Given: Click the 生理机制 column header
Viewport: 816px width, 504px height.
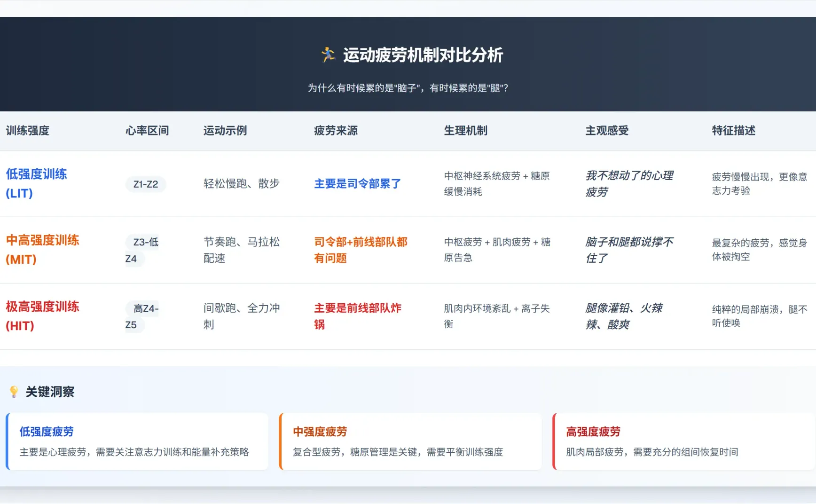Looking at the screenshot, I should tap(466, 131).
